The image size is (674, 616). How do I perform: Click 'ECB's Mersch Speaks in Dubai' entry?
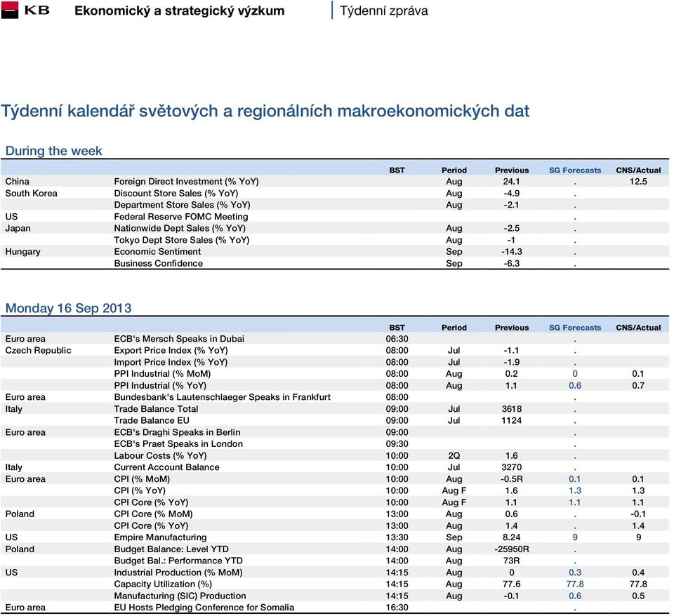pos(179,338)
